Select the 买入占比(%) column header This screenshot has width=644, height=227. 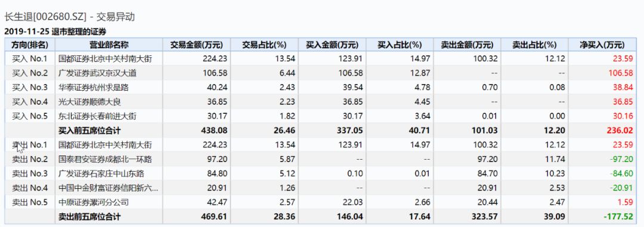pos(400,45)
